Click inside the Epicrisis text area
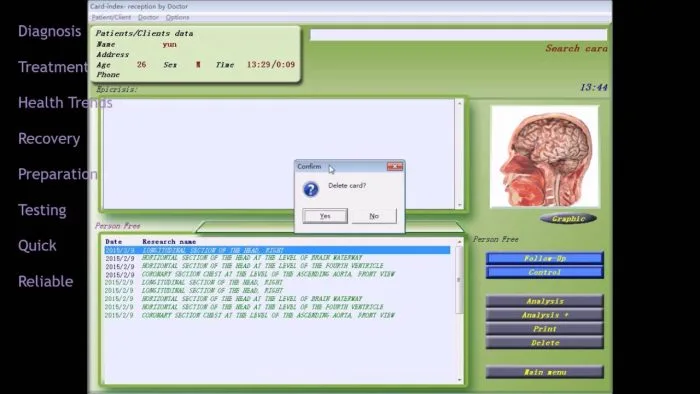The height and width of the screenshot is (394, 700). pyautogui.click(x=279, y=153)
